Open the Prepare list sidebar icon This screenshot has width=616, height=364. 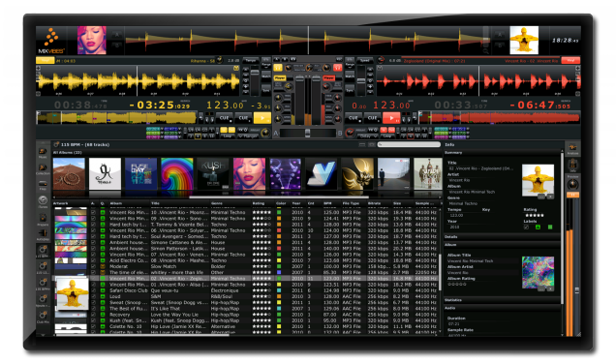tap(43, 219)
